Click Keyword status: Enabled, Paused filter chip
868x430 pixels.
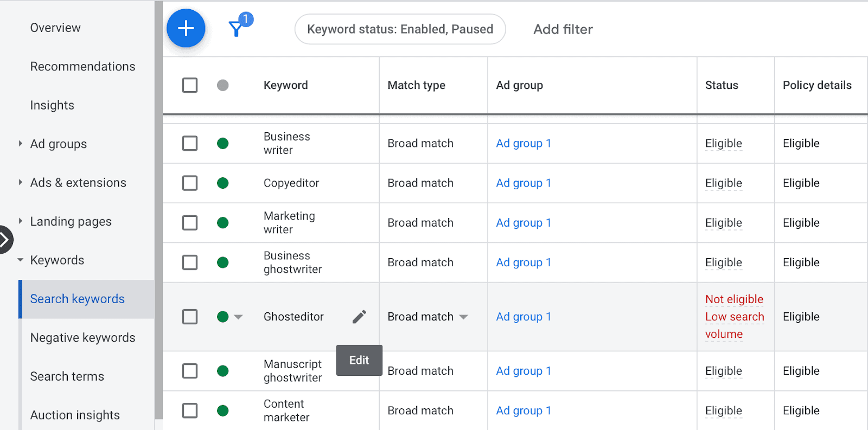click(400, 29)
